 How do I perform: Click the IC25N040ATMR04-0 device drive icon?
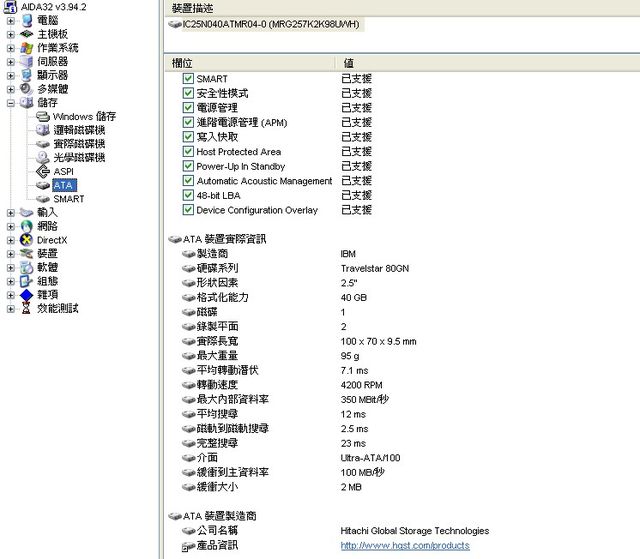point(175,24)
